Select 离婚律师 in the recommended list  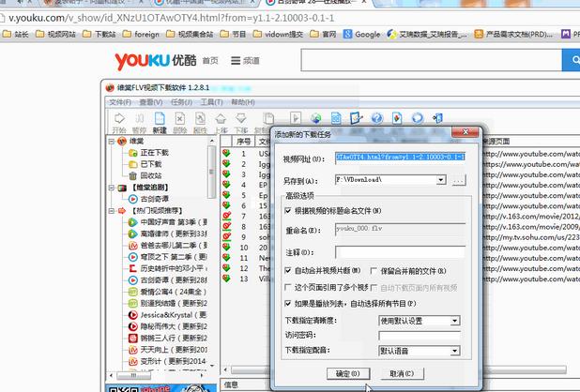174,234
